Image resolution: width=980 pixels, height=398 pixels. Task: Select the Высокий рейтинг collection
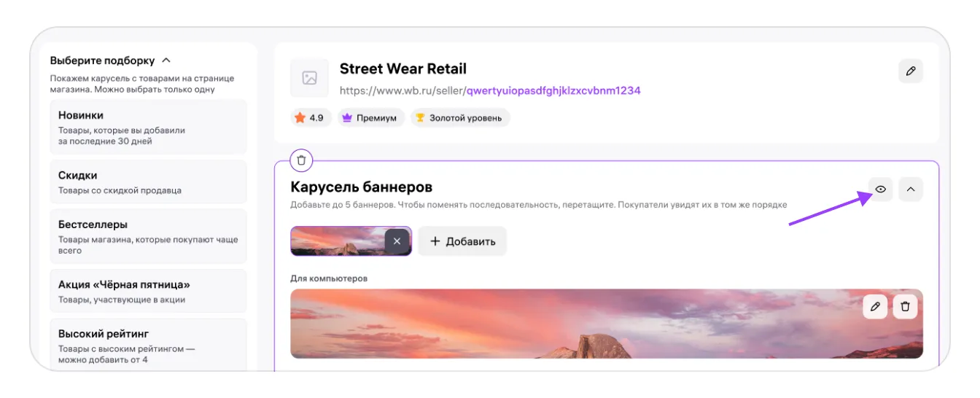[148, 345]
